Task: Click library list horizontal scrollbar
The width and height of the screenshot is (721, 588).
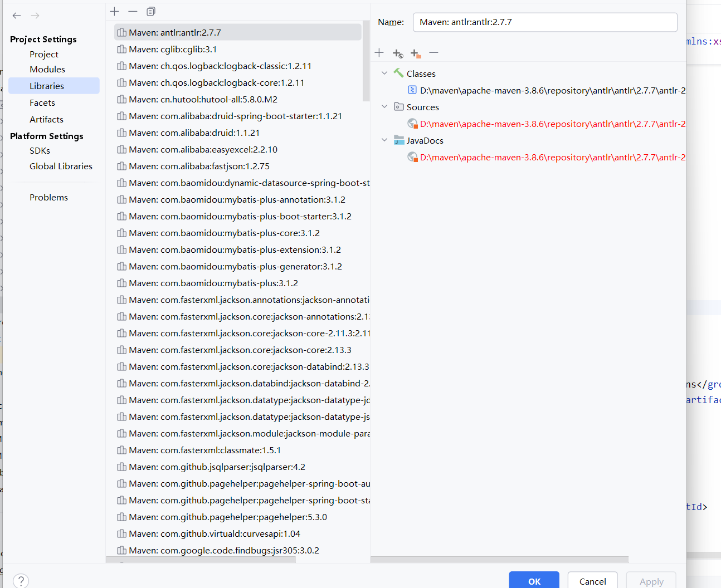Action: (x=201, y=560)
